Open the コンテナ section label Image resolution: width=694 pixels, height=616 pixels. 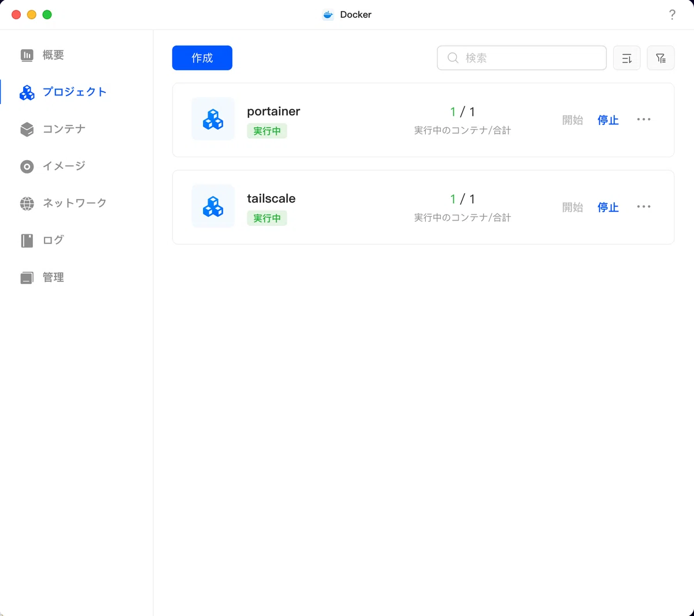click(x=64, y=129)
